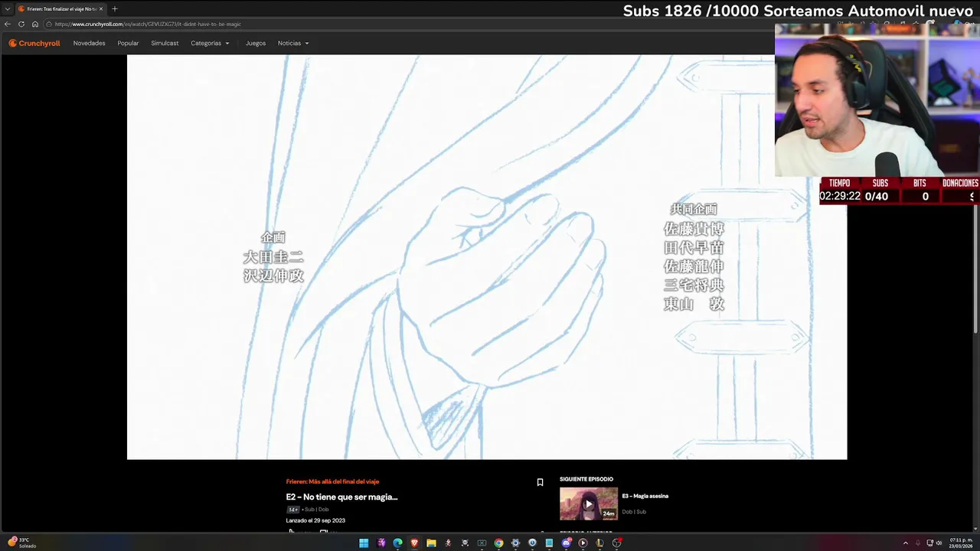Open the site information icon in address bar

[x=49, y=24]
